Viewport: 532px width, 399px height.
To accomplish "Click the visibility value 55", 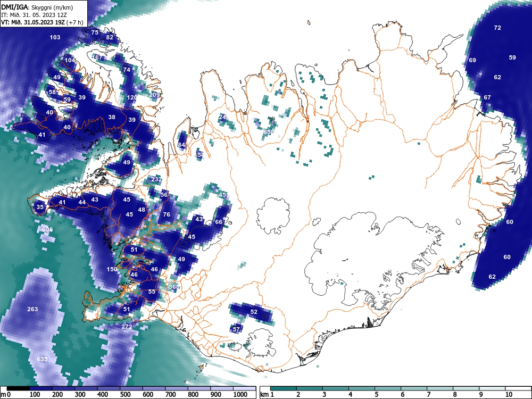I will tap(152, 292).
